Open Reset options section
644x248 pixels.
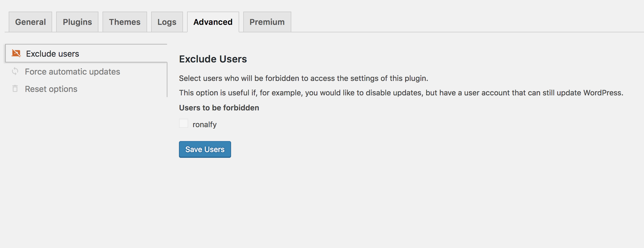(x=51, y=89)
